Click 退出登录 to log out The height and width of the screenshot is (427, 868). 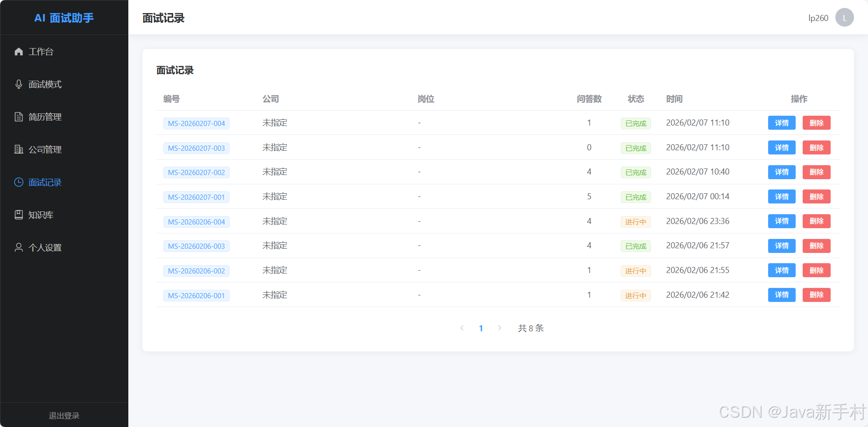tap(64, 415)
